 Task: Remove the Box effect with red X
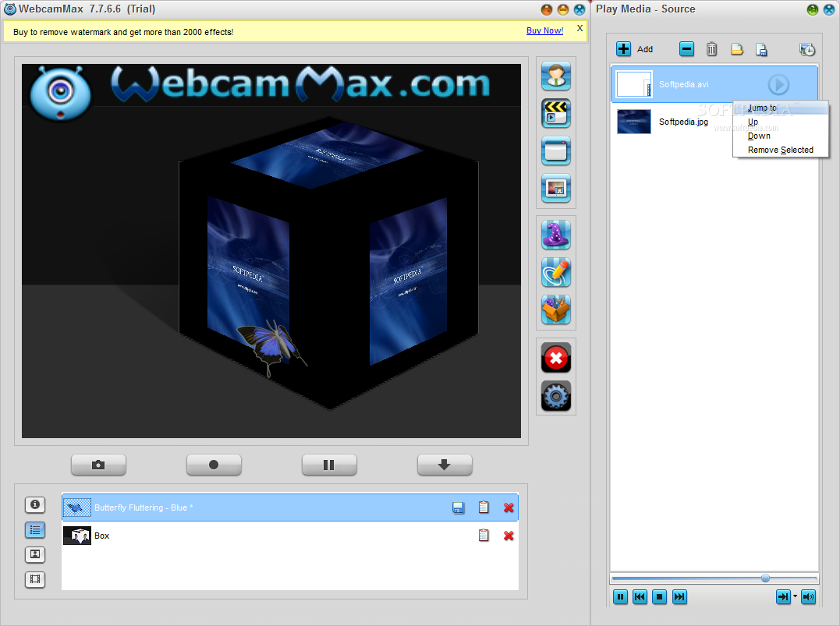click(509, 536)
